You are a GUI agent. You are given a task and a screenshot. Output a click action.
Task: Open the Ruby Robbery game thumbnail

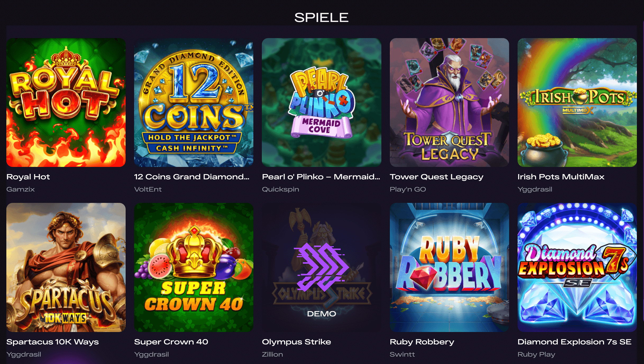449,267
